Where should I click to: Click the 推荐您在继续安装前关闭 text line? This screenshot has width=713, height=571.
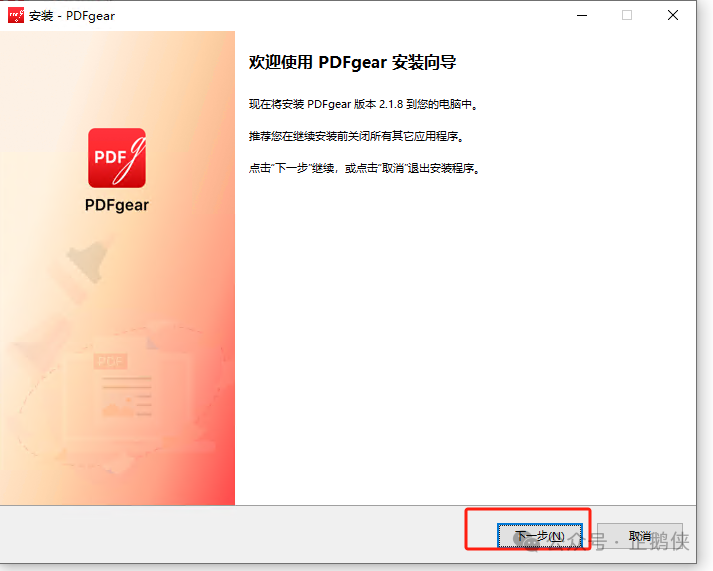[x=357, y=136]
